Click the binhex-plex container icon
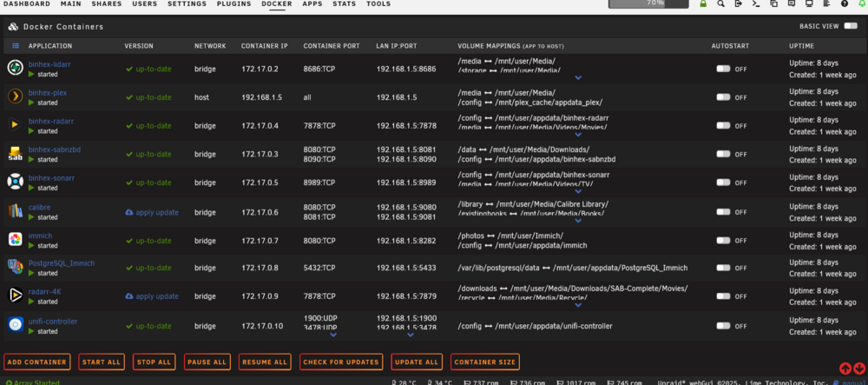Viewport: 868px width, 385px height. click(x=15, y=97)
